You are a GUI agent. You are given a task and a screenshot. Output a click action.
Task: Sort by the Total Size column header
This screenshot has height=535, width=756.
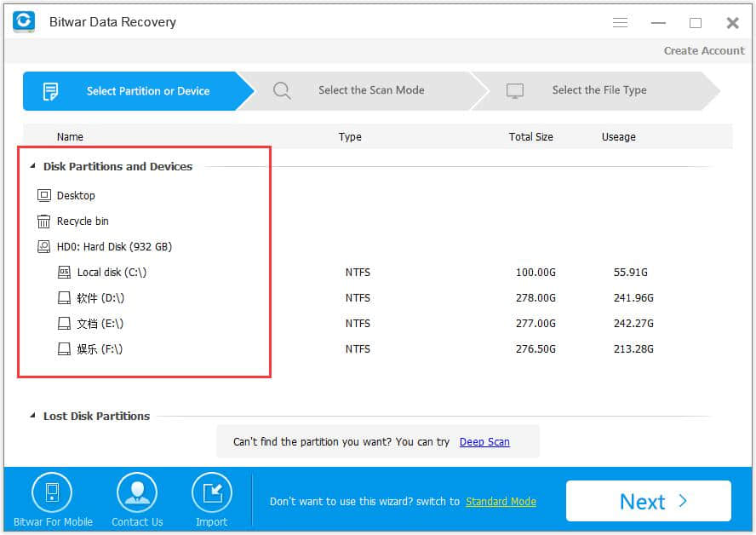click(x=531, y=137)
